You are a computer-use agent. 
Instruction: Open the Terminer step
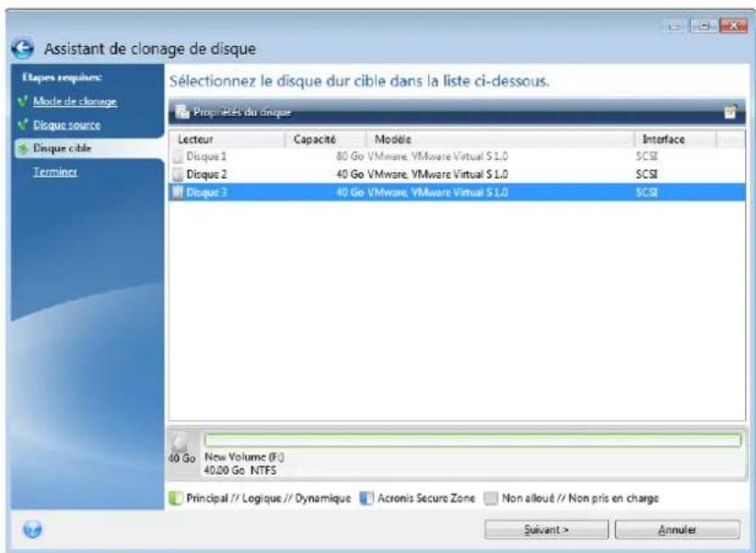[55, 172]
